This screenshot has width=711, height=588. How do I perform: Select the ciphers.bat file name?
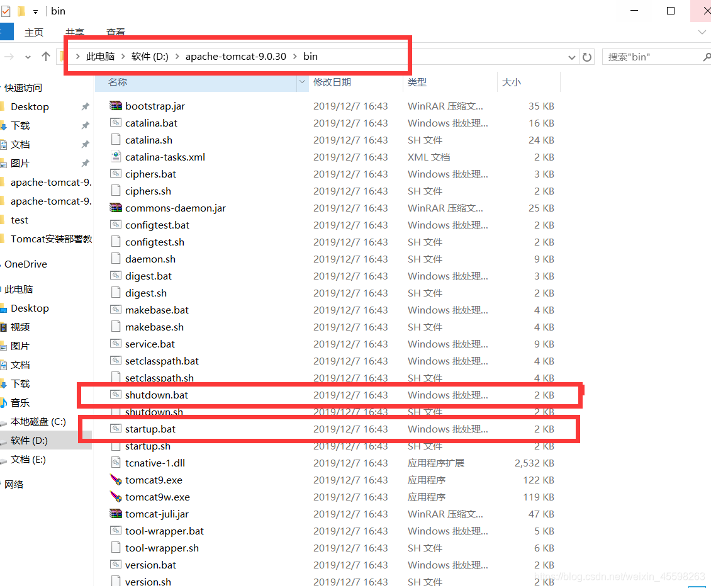pos(150,174)
